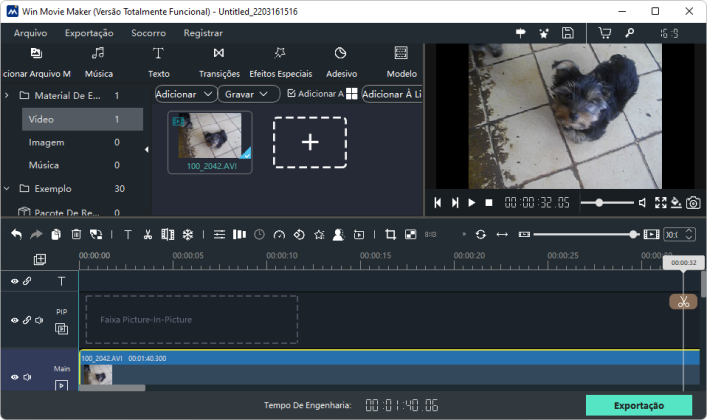Select the 100_2042.AVI video thumbnail
This screenshot has height=420, width=707.
[210, 142]
